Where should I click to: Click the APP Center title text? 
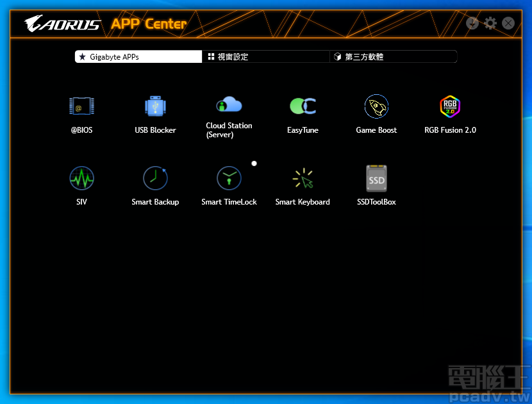coord(149,24)
